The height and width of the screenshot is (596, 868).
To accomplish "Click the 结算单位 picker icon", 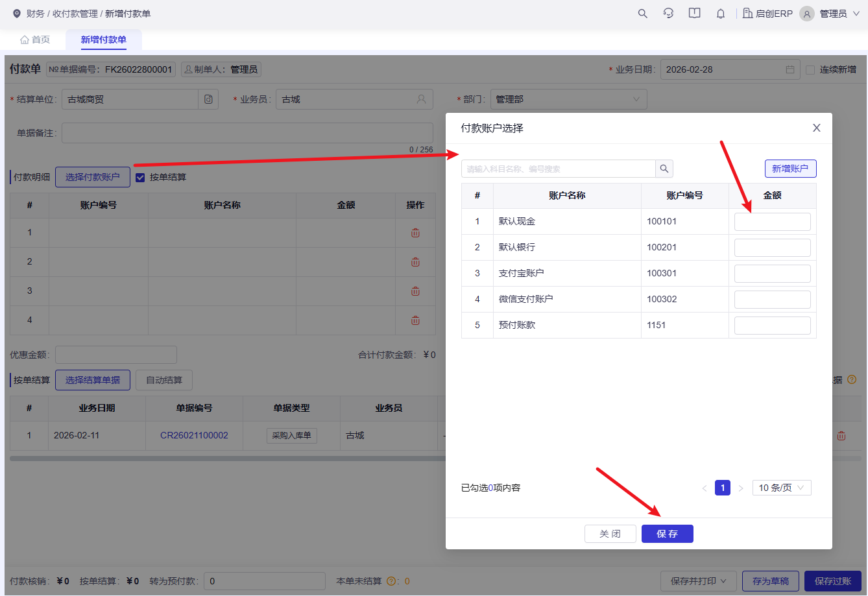I will tap(208, 99).
